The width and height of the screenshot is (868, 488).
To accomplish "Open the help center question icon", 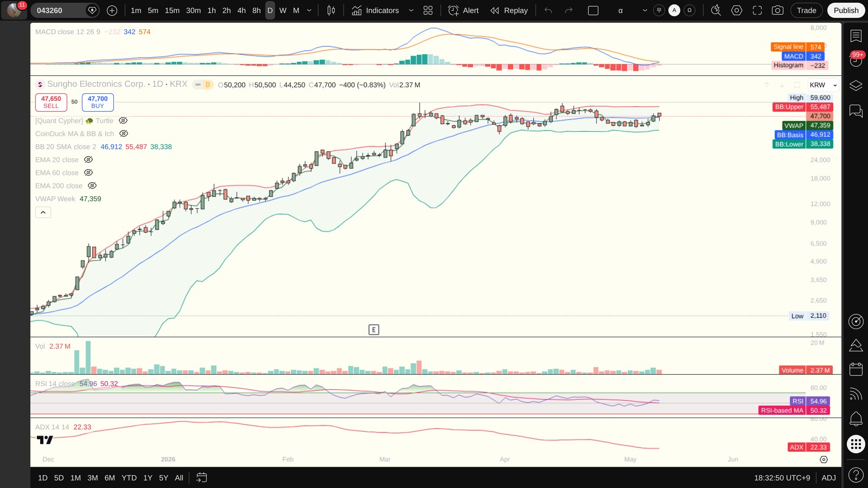I will click(x=856, y=476).
